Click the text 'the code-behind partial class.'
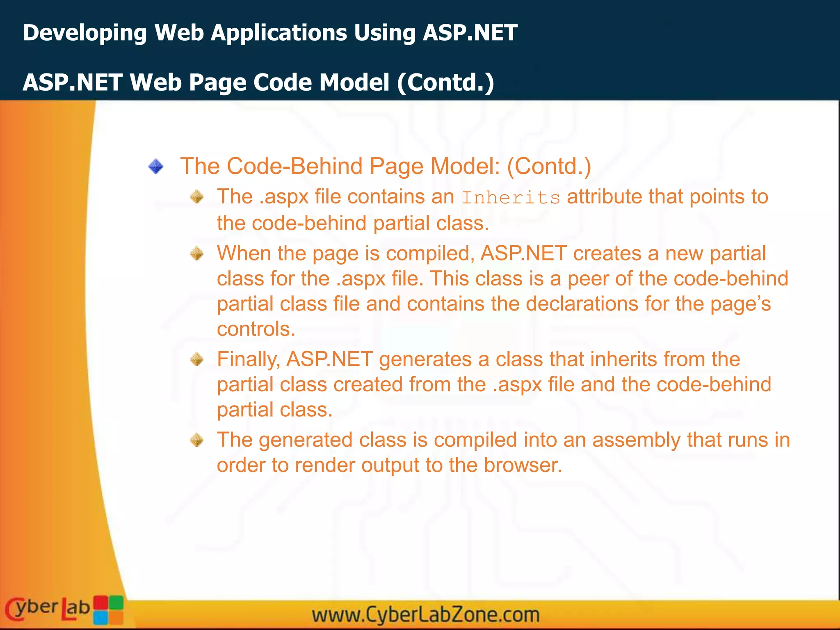Viewport: 840px width, 630px height. tap(353, 223)
